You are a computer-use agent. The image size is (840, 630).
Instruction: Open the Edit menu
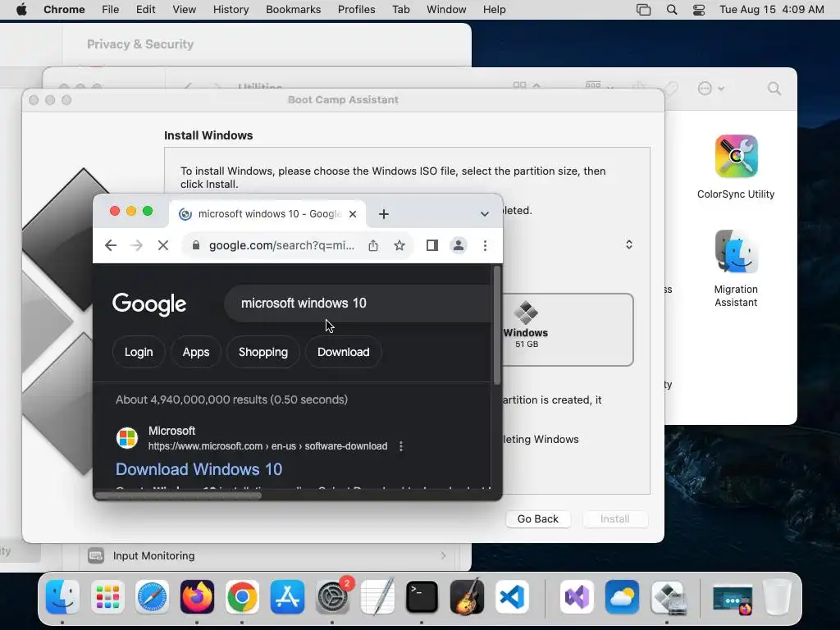pyautogui.click(x=145, y=10)
